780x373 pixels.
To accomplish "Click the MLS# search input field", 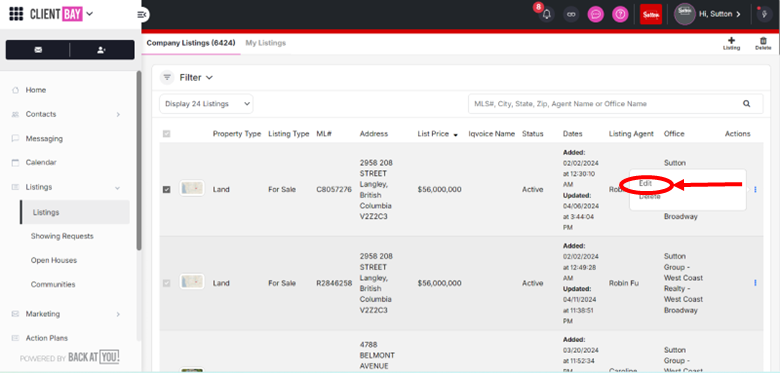I will coord(603,104).
